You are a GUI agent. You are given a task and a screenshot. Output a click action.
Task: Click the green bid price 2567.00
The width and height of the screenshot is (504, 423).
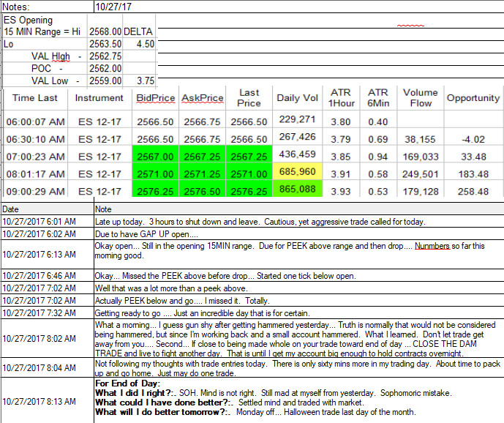[x=156, y=157]
